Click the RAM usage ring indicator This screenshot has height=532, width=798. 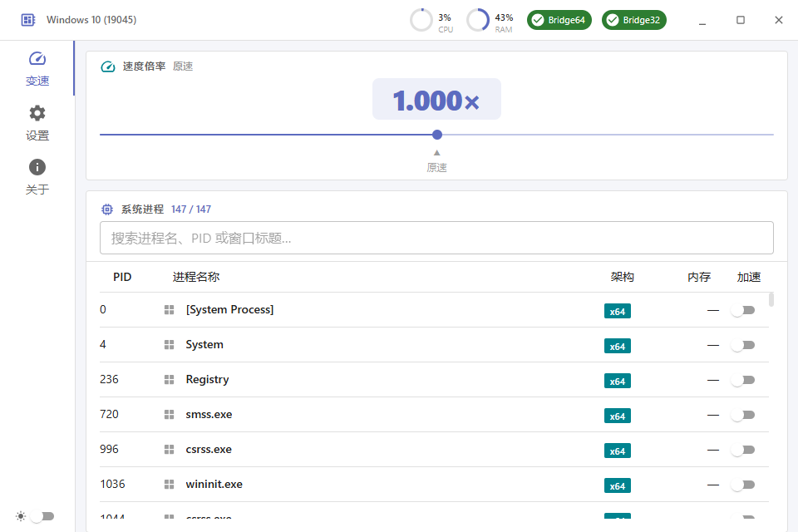click(x=478, y=20)
